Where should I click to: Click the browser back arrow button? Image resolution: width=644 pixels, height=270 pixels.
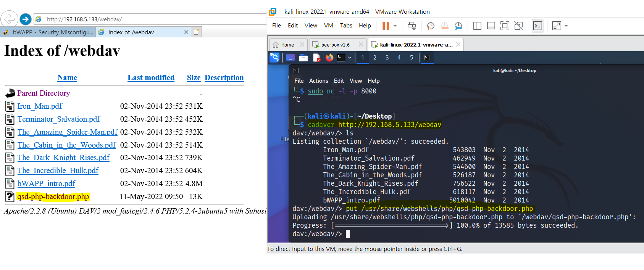click(9, 19)
